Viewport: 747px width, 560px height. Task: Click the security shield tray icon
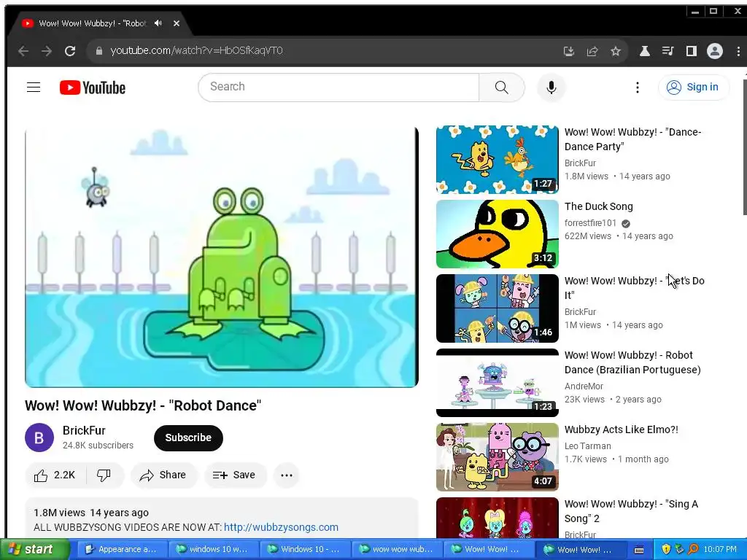pyautogui.click(x=667, y=550)
